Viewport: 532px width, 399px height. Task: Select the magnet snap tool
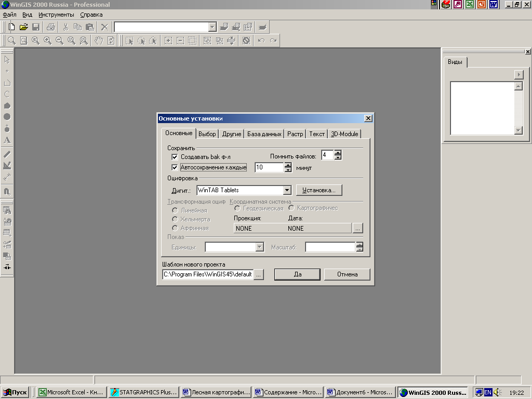coord(7,191)
